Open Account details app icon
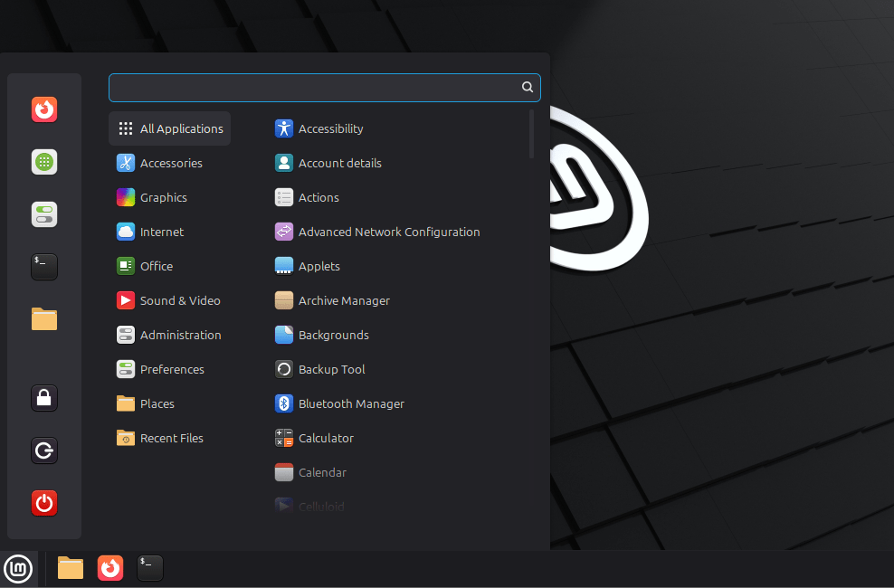 (284, 163)
